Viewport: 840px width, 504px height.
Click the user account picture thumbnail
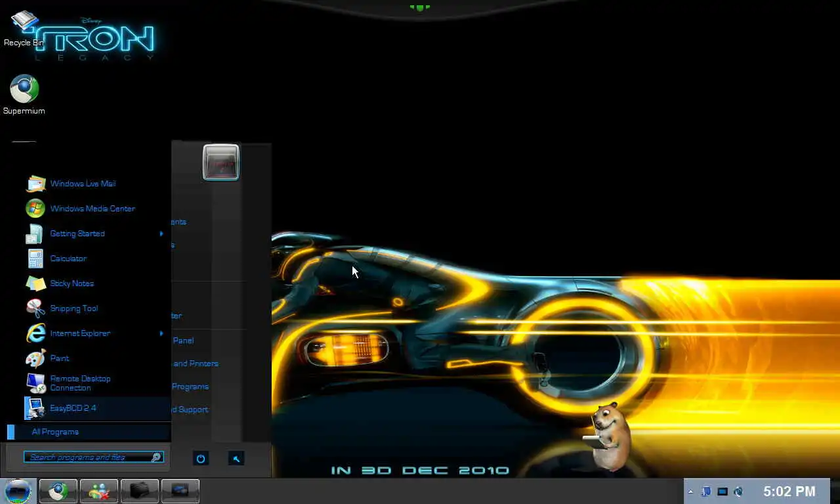[x=221, y=162]
